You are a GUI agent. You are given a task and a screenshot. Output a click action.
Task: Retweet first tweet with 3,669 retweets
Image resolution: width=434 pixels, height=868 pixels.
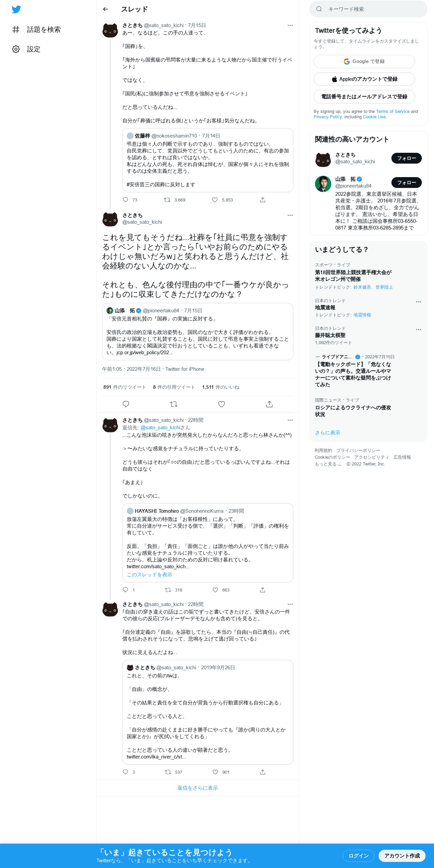click(x=167, y=200)
